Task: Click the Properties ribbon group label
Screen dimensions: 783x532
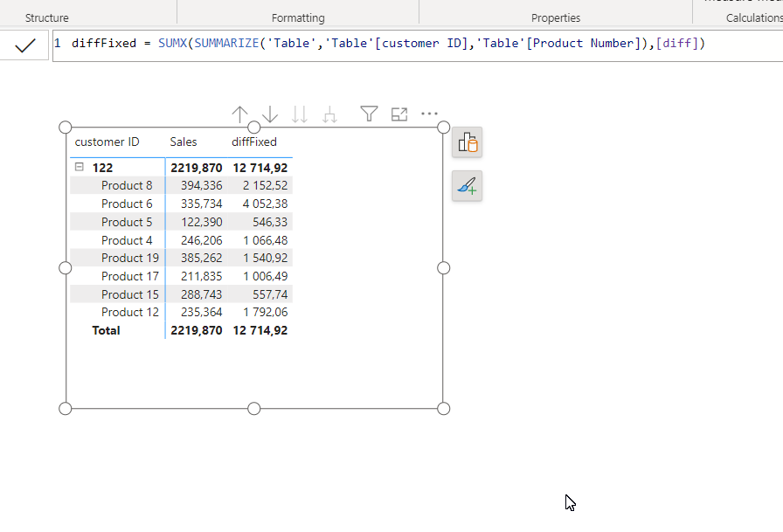Action: 556,18
